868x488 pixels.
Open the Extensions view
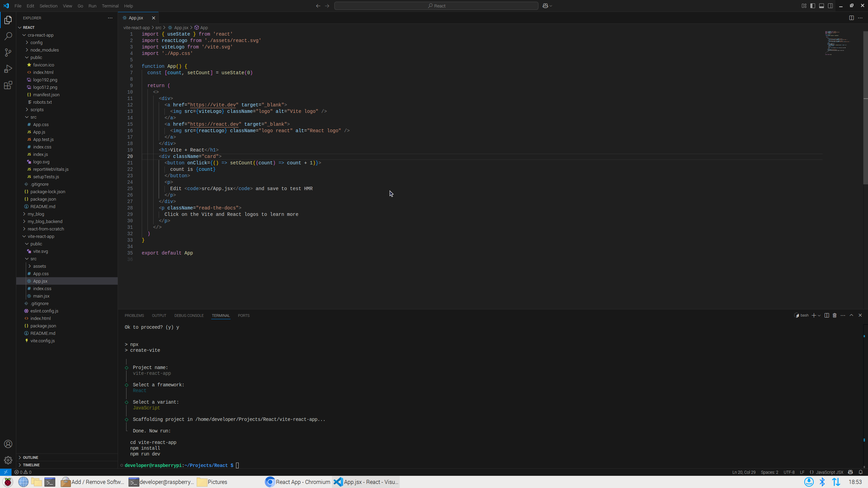pyautogui.click(x=8, y=85)
